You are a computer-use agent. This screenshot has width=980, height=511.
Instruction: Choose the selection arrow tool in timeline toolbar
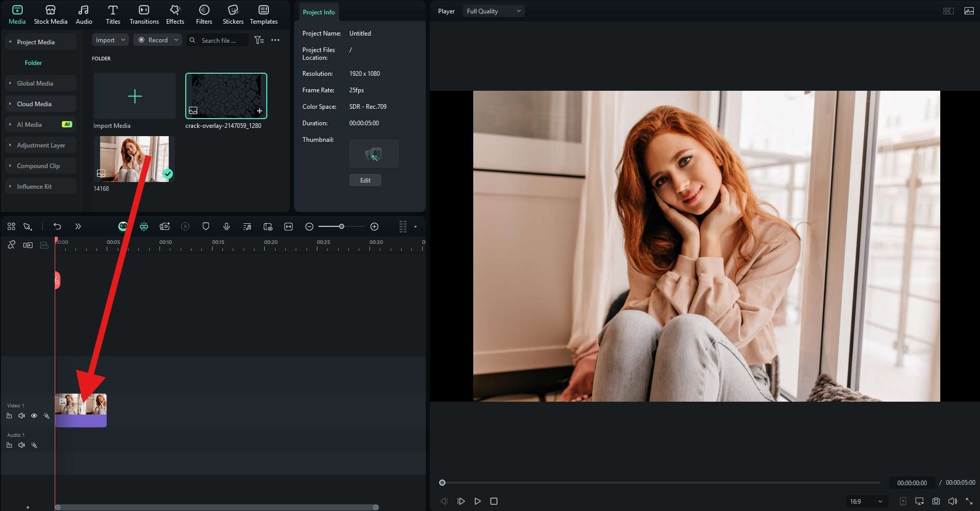coord(28,226)
